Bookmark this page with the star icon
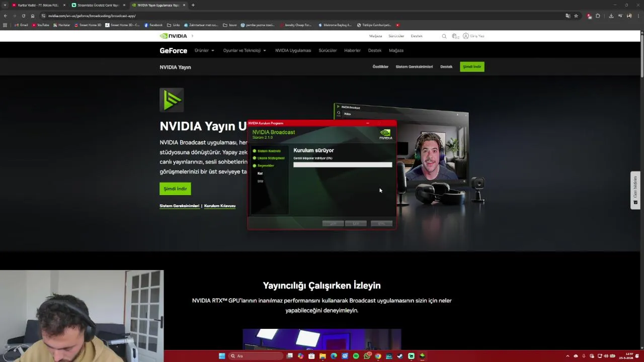Viewport: 644px width, 362px height. point(576,16)
